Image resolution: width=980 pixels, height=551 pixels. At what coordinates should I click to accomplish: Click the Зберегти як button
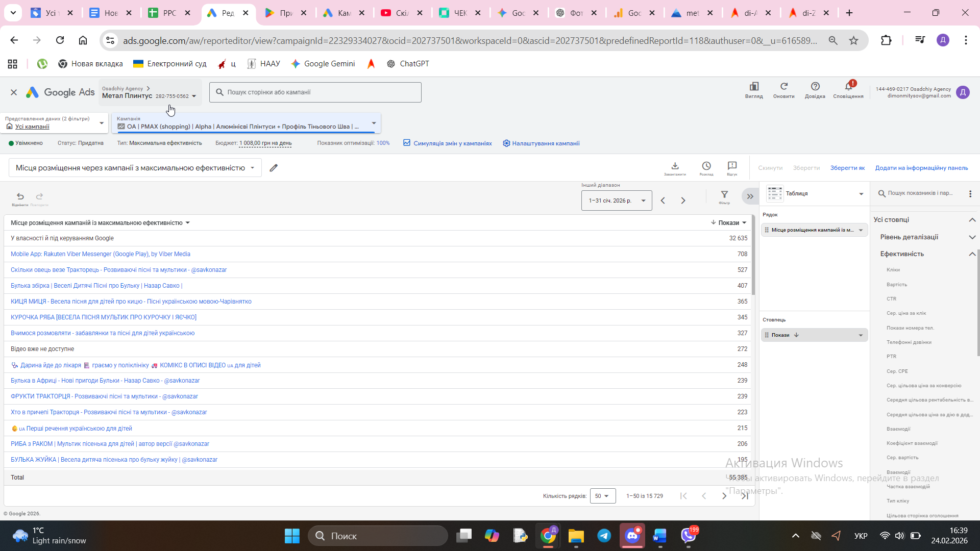847,168
